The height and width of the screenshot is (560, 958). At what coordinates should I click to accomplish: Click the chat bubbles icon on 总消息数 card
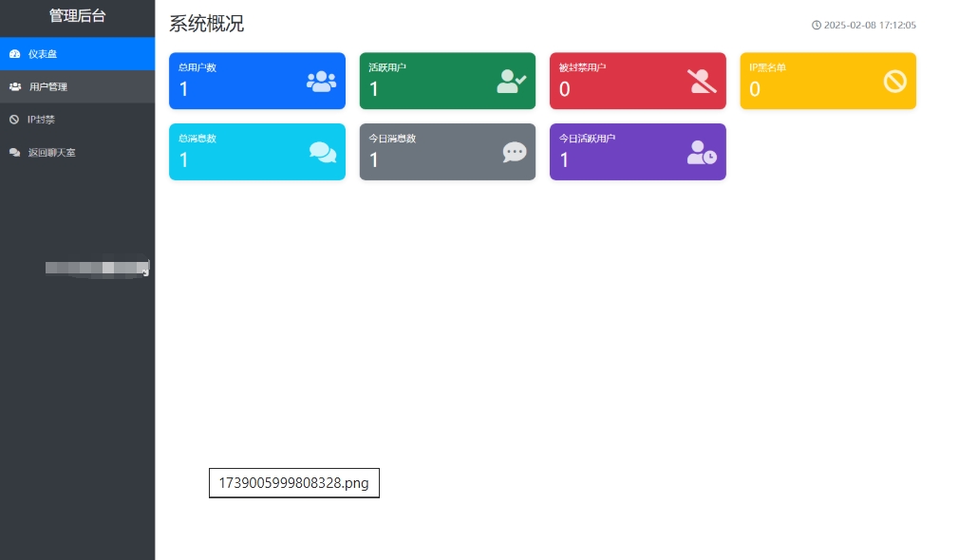click(323, 152)
